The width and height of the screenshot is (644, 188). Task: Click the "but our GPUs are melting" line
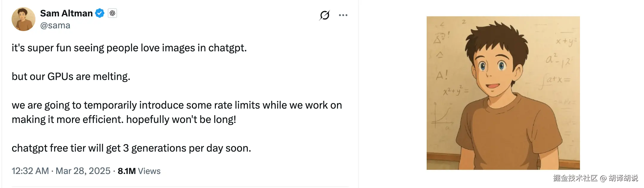71,77
